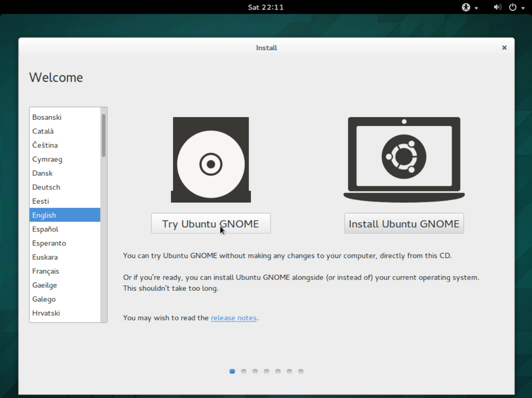The width and height of the screenshot is (532, 398).
Task: Select Dansk language
Action: click(x=65, y=173)
